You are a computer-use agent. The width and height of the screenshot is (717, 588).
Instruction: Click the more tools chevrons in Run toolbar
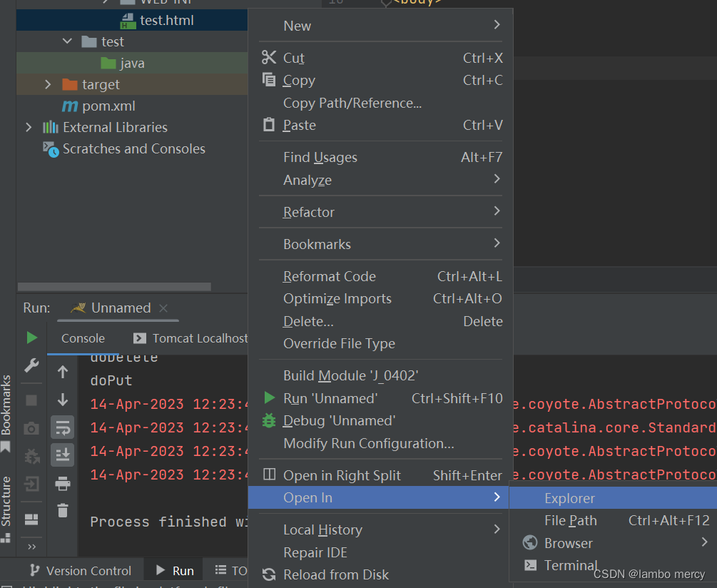tap(31, 547)
